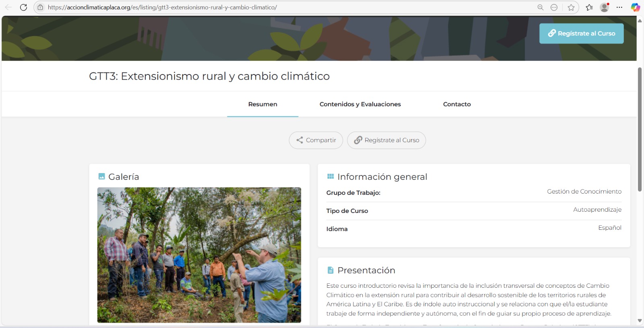Open Contenidos y Evaluaciones tab
Image resolution: width=644 pixels, height=328 pixels.
point(360,104)
